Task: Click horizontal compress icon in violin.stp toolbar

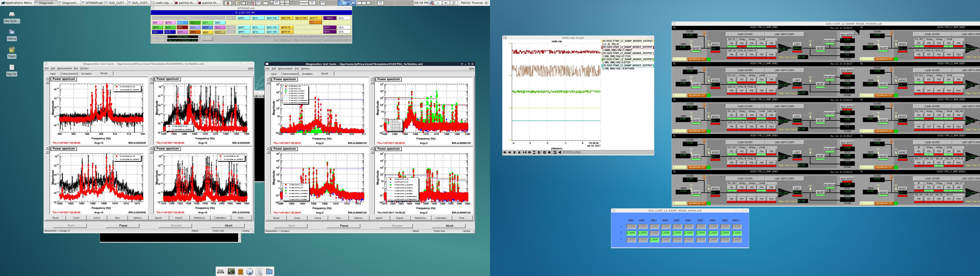Action: (525, 153)
